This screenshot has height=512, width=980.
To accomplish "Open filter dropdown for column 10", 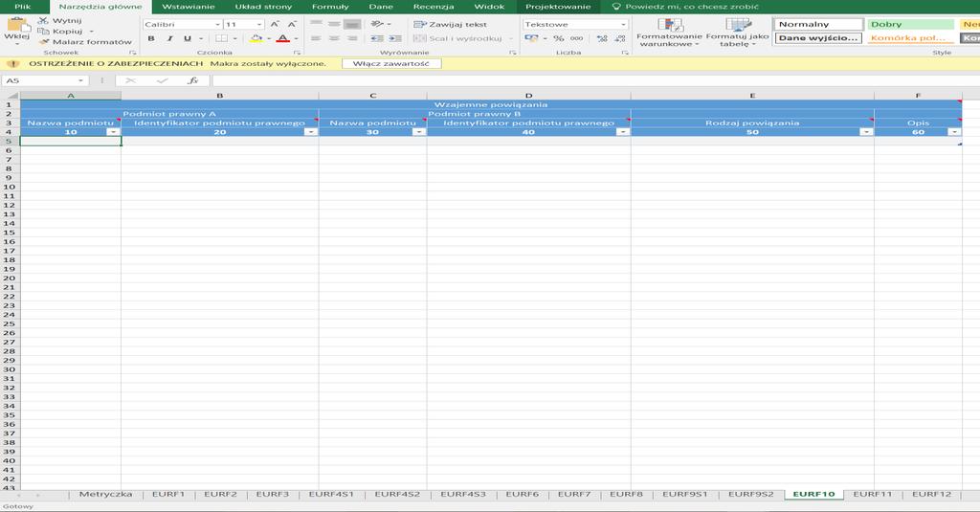I will 113,132.
